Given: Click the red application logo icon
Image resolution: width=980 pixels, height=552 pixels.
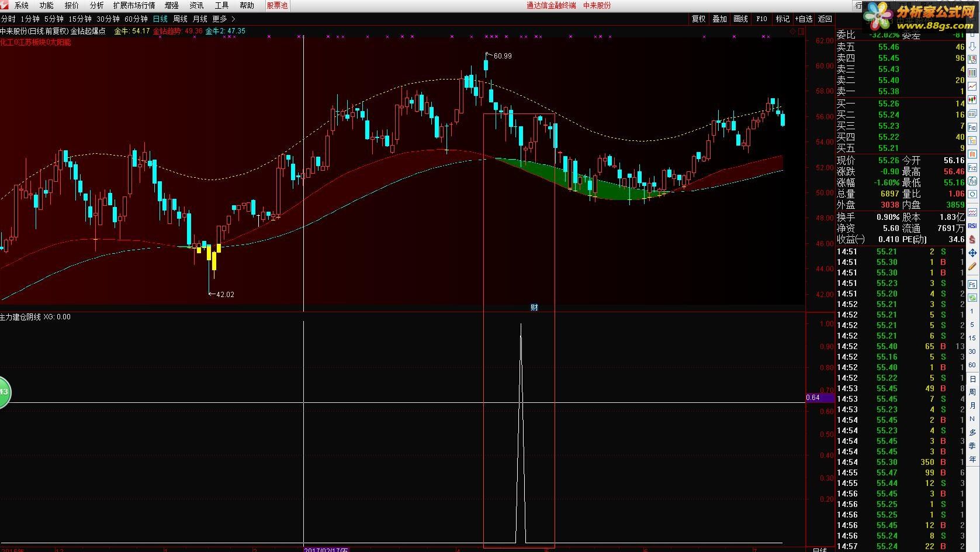Looking at the screenshot, I should tap(4, 5).
